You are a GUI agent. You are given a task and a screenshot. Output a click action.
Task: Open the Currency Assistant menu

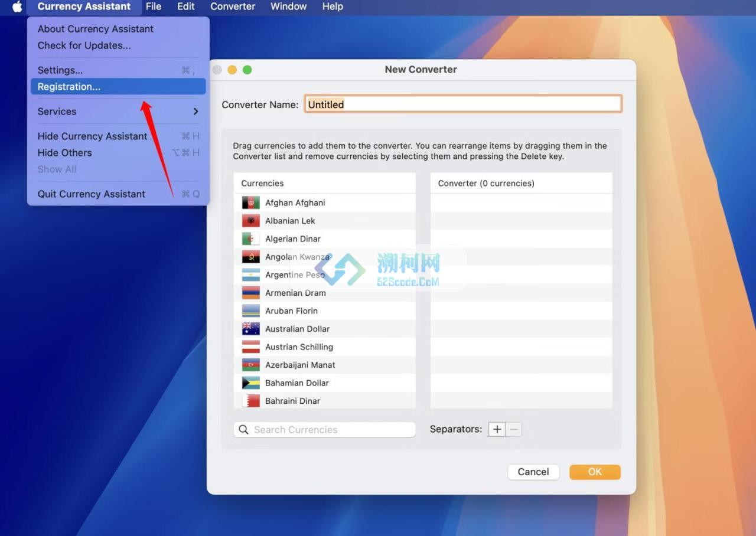(84, 6)
